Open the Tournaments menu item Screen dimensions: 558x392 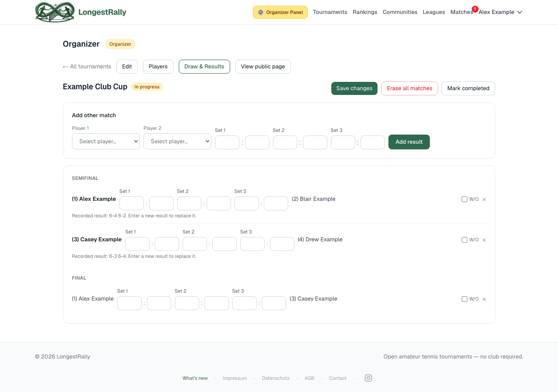[x=330, y=12]
